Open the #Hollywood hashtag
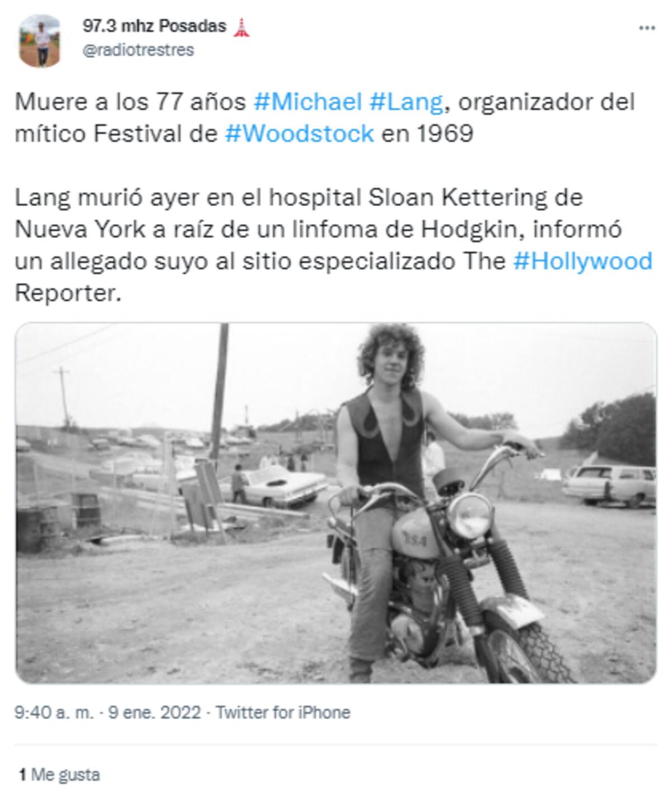Viewport: 672px width, 795px height. point(582,262)
